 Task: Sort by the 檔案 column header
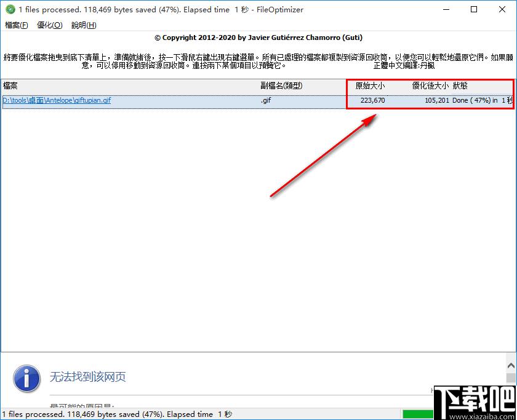click(x=10, y=85)
